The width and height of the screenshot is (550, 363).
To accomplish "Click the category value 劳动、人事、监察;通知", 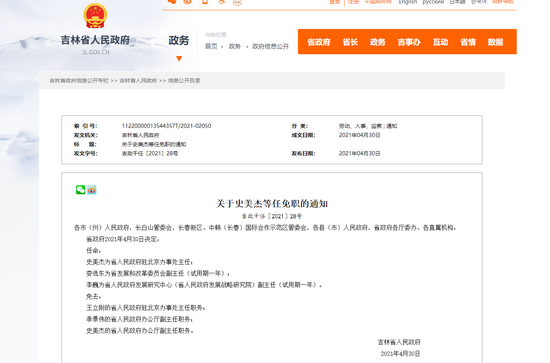I will [368, 126].
